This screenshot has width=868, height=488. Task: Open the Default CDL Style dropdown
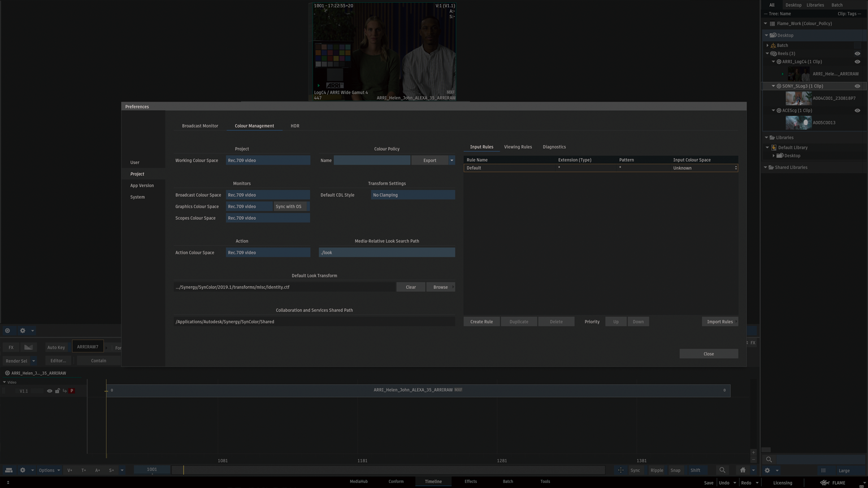coord(413,195)
